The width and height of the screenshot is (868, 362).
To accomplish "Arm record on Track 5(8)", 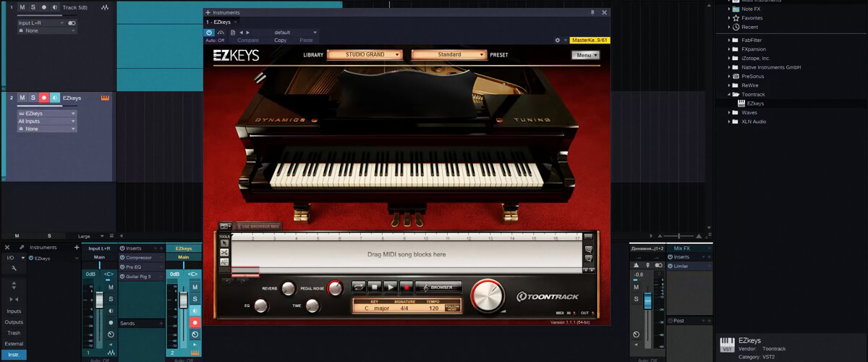I will [44, 7].
